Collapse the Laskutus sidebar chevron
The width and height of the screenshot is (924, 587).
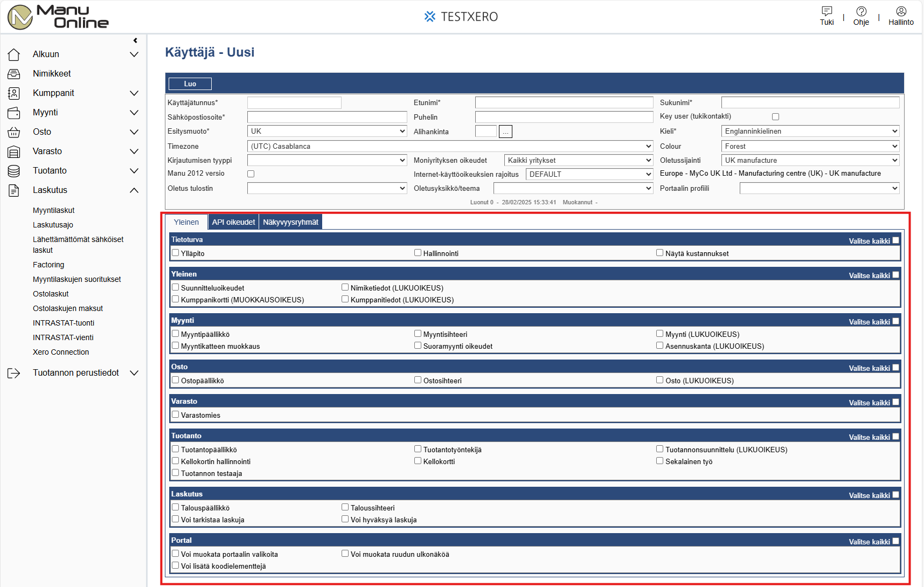[x=134, y=190]
